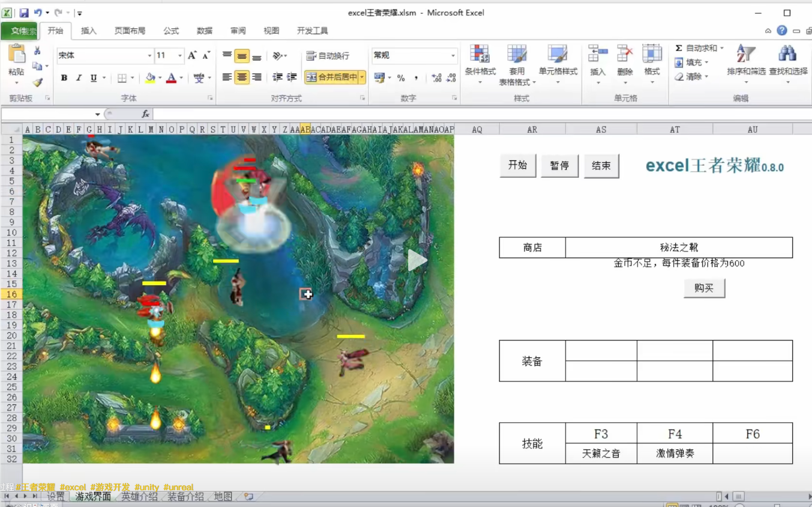Click the 购买 purchase button
Image resolution: width=812 pixels, height=507 pixels.
pos(704,288)
